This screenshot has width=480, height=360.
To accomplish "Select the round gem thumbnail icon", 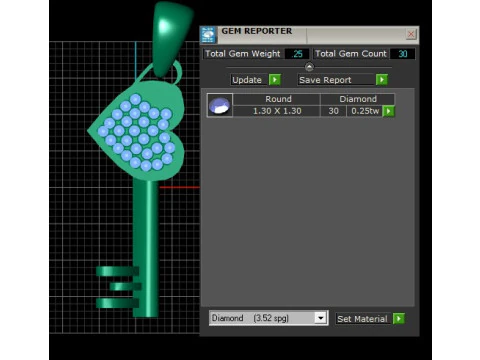I will click(x=220, y=105).
